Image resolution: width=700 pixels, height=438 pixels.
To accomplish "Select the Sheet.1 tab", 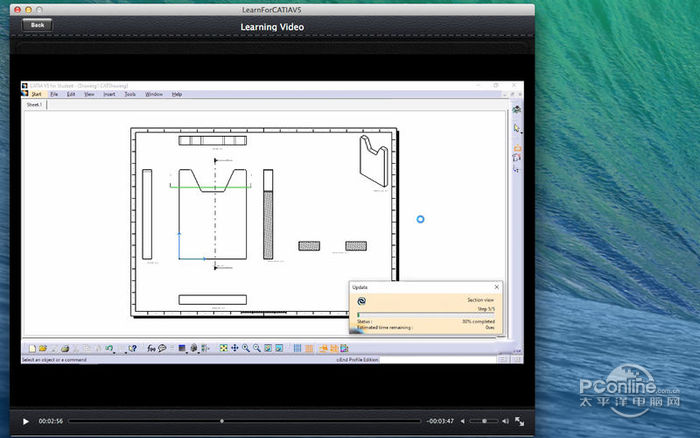I will point(34,104).
